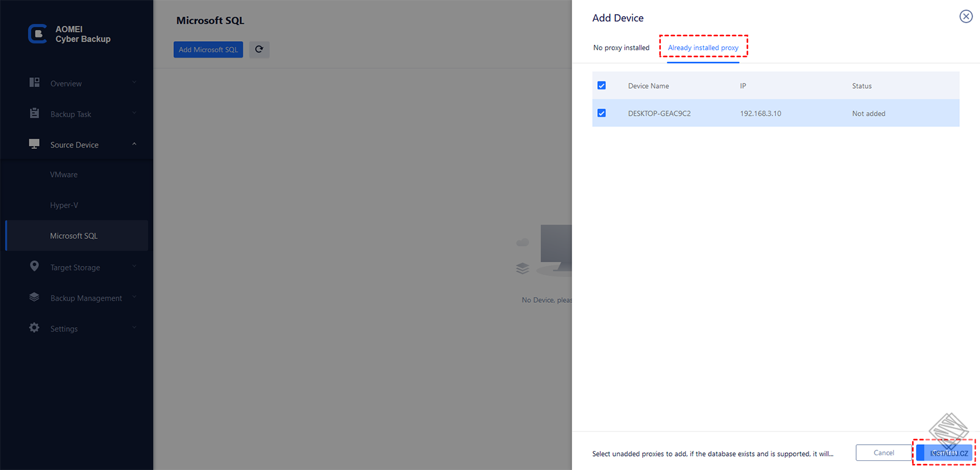This screenshot has width=980, height=470.
Task: Click the Target Storage location pin icon
Action: coord(34,266)
